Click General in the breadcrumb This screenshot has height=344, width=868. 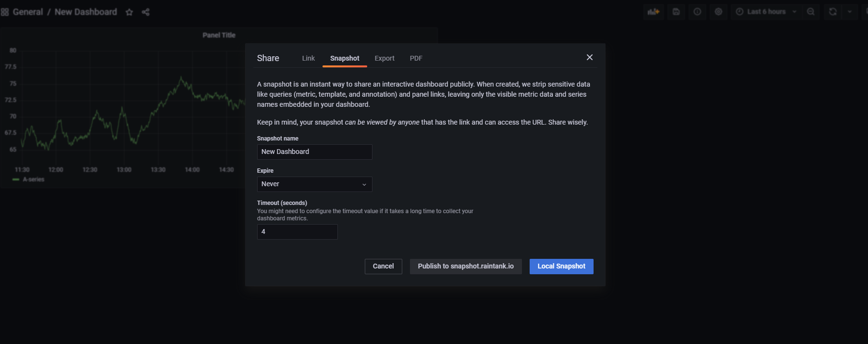[x=28, y=12]
